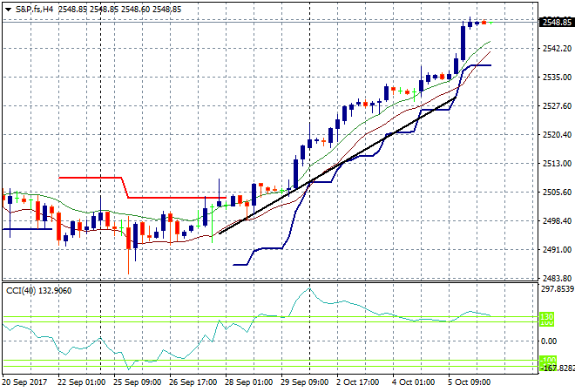Click the 26 Sep 17:00 time label
This screenshot has height=392, width=575.
(x=193, y=382)
